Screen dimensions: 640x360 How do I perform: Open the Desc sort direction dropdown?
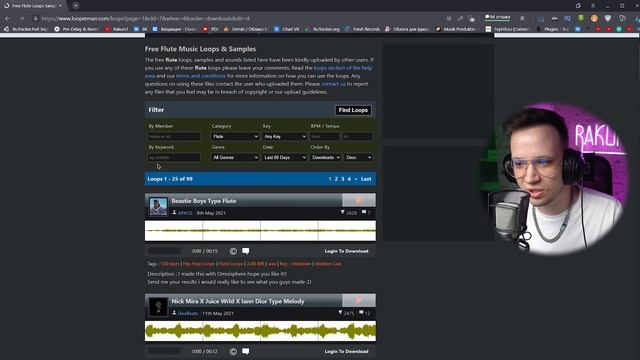358,157
